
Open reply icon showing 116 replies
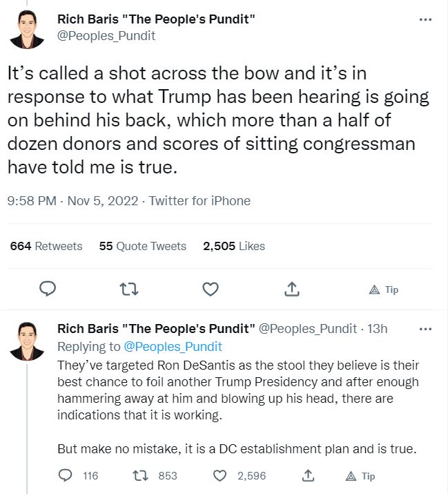click(x=67, y=475)
